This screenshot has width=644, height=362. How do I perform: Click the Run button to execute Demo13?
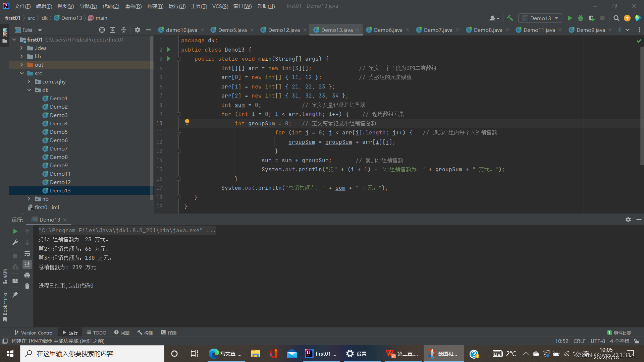coord(570,18)
